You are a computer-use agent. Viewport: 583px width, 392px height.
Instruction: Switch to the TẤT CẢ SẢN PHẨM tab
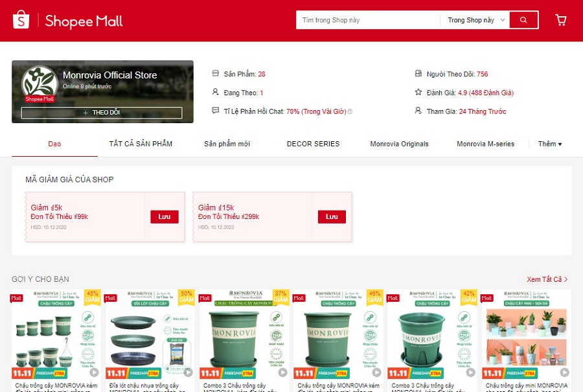tap(141, 144)
